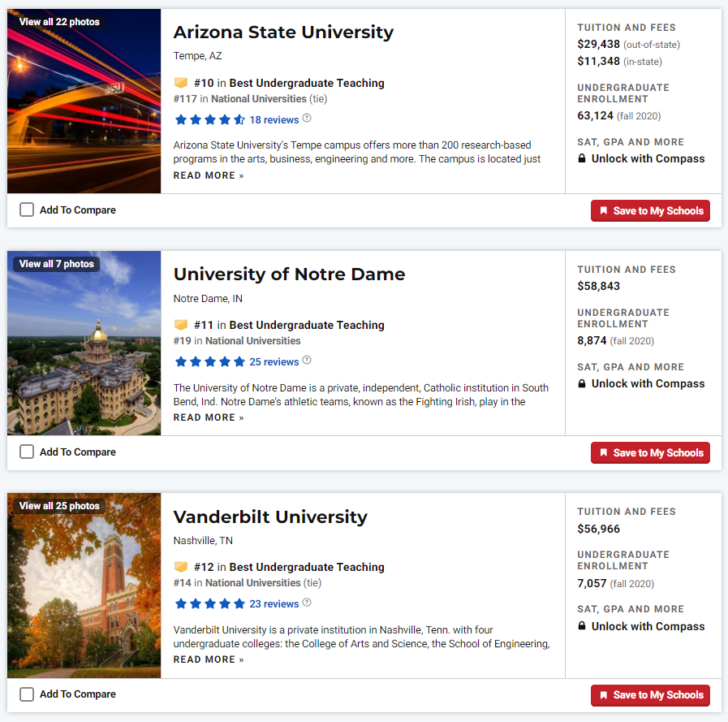The image size is (728, 722).
Task: Open the 25 reviews link for Notre Dame
Action: pyautogui.click(x=274, y=362)
